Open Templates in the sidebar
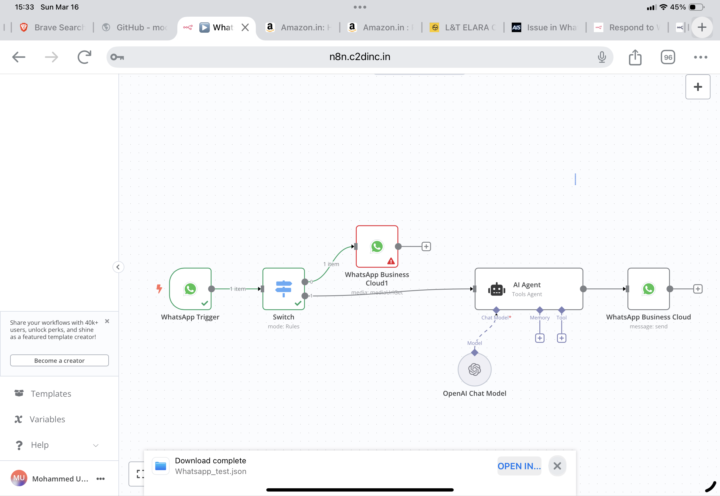 (x=50, y=394)
